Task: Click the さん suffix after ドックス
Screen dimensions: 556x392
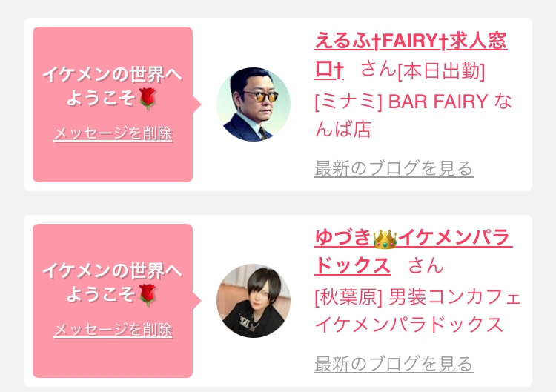Action: pyautogui.click(x=426, y=265)
